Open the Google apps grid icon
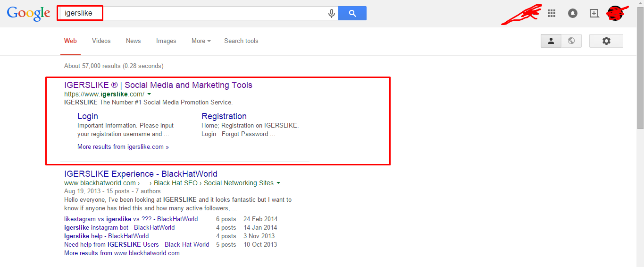Screen dimensions: 644x267 [551, 13]
